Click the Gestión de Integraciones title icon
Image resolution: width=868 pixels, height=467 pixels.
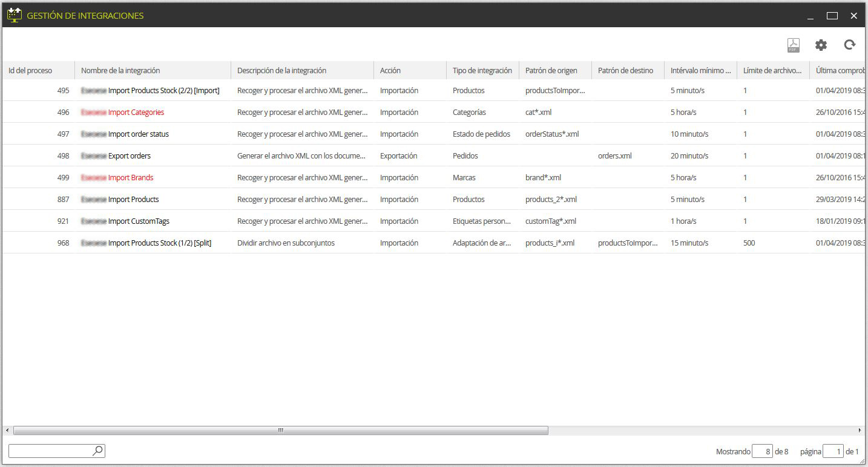pos(15,15)
